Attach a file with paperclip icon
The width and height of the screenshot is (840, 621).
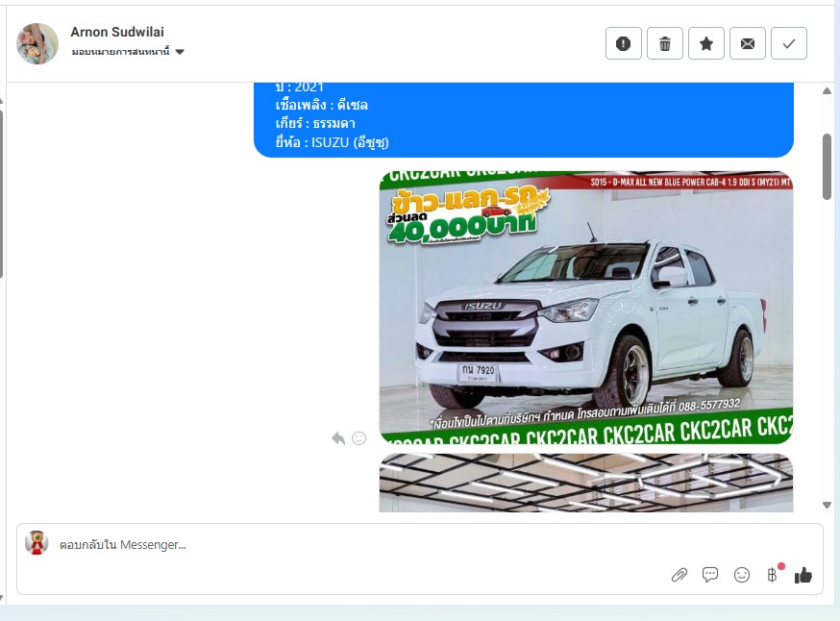pyautogui.click(x=679, y=576)
